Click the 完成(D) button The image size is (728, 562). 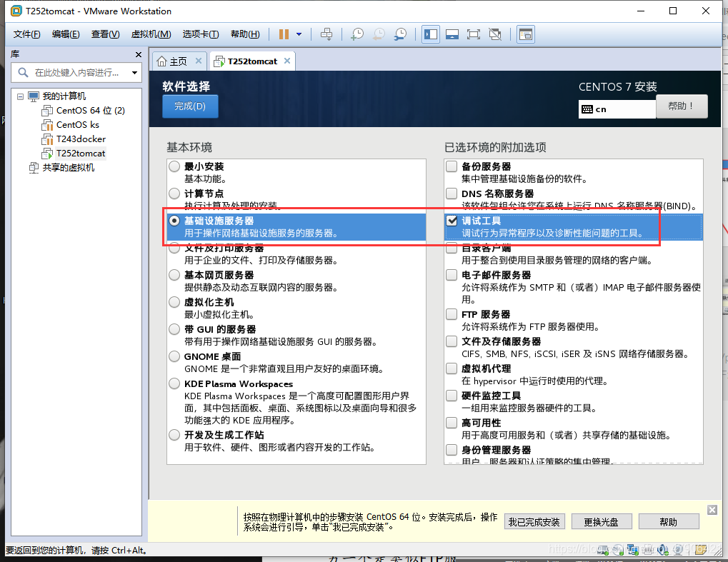pyautogui.click(x=190, y=106)
